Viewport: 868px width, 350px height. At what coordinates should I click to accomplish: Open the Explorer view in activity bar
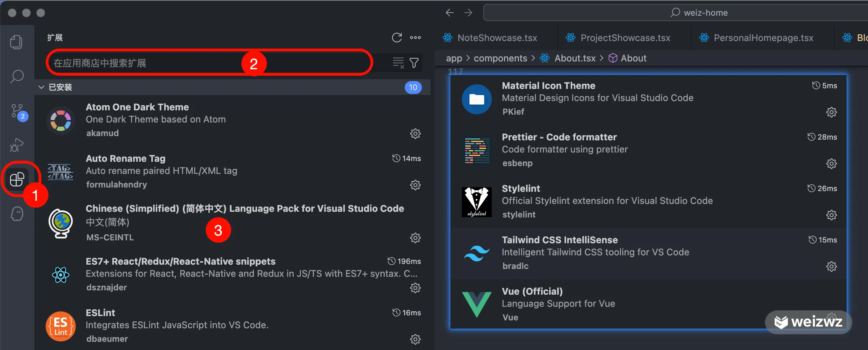click(x=16, y=42)
